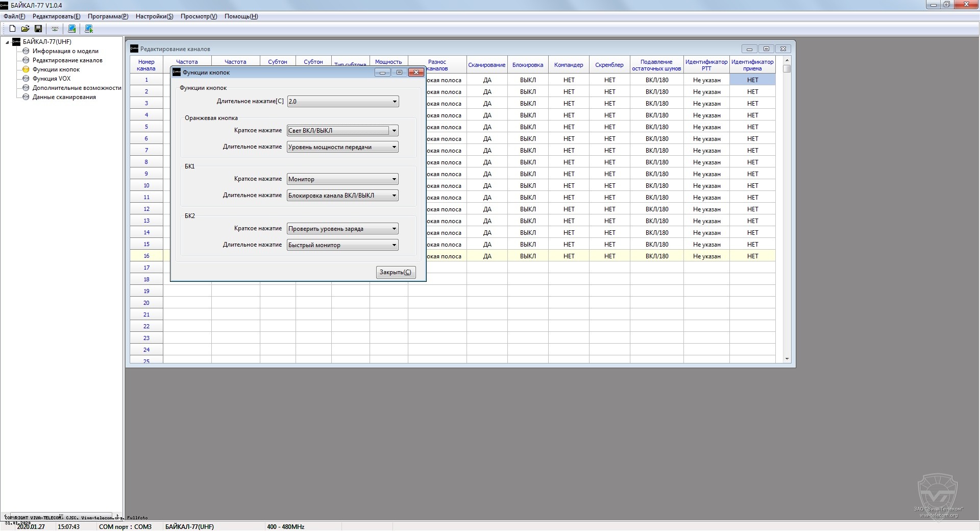The width and height of the screenshot is (980, 531).
Task: Click the New file toolbar icon
Action: (x=12, y=29)
